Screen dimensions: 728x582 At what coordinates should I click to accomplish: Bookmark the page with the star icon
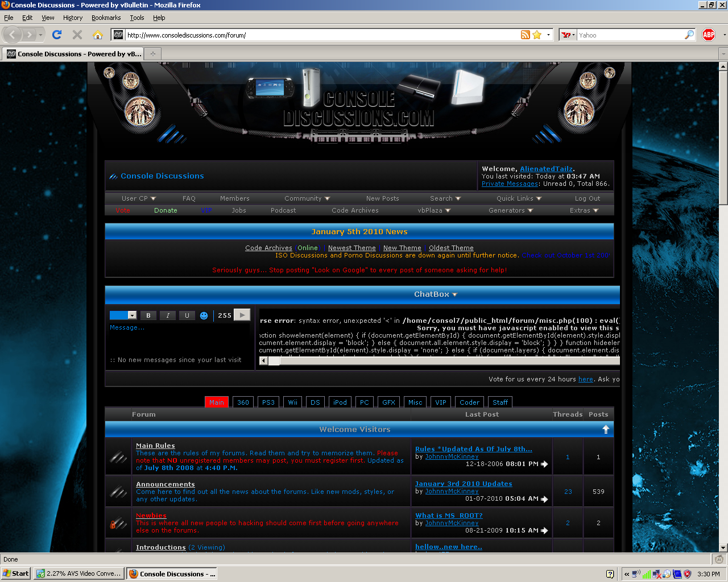537,35
